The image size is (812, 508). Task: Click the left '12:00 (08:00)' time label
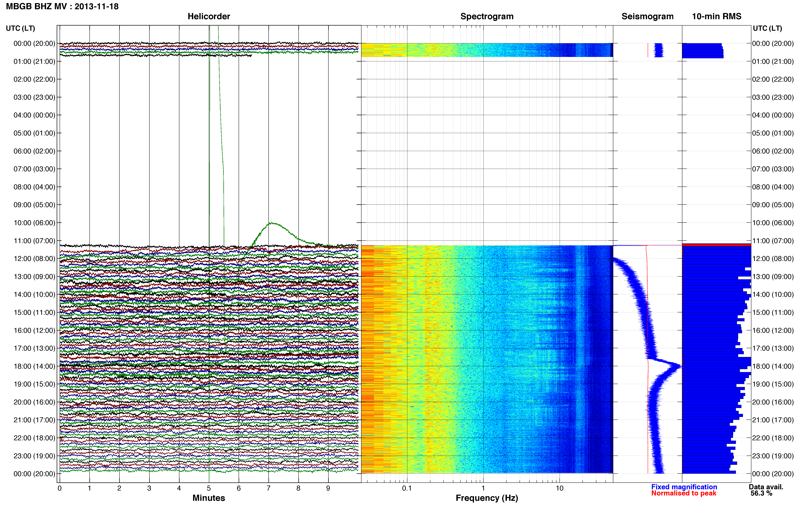pyautogui.click(x=34, y=258)
